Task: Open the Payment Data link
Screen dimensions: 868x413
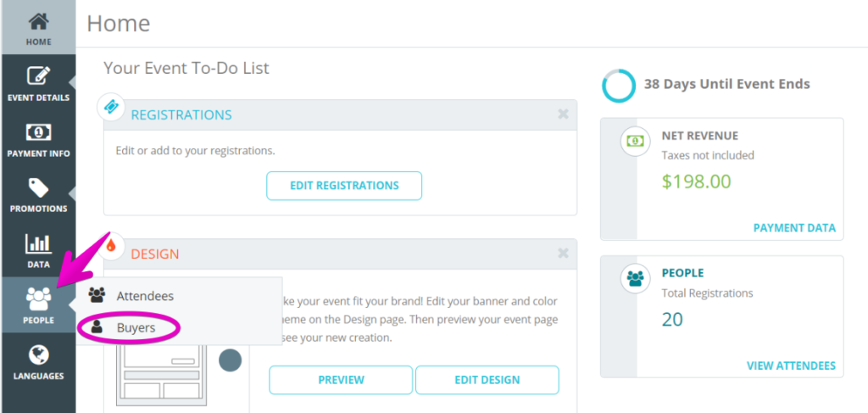Action: click(794, 228)
